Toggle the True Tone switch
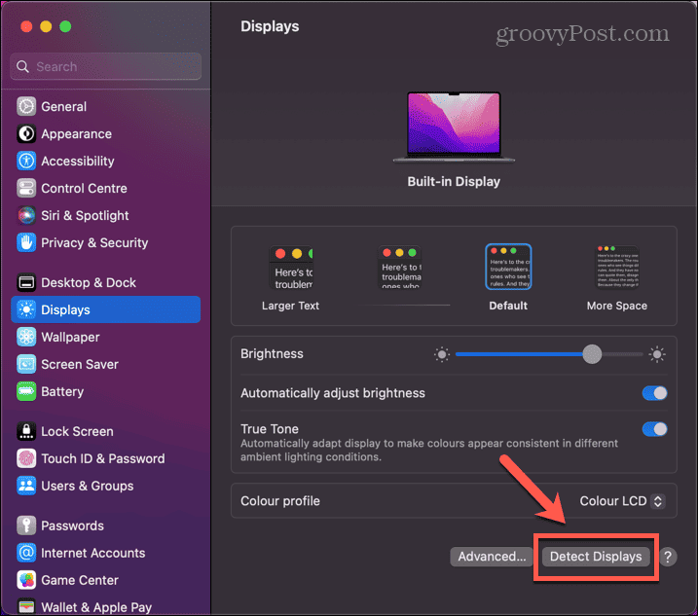The height and width of the screenshot is (616, 698). click(654, 429)
